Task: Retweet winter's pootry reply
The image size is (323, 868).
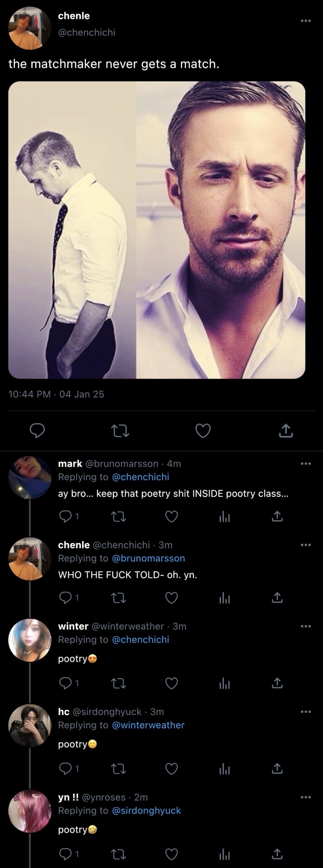Action: 119,683
